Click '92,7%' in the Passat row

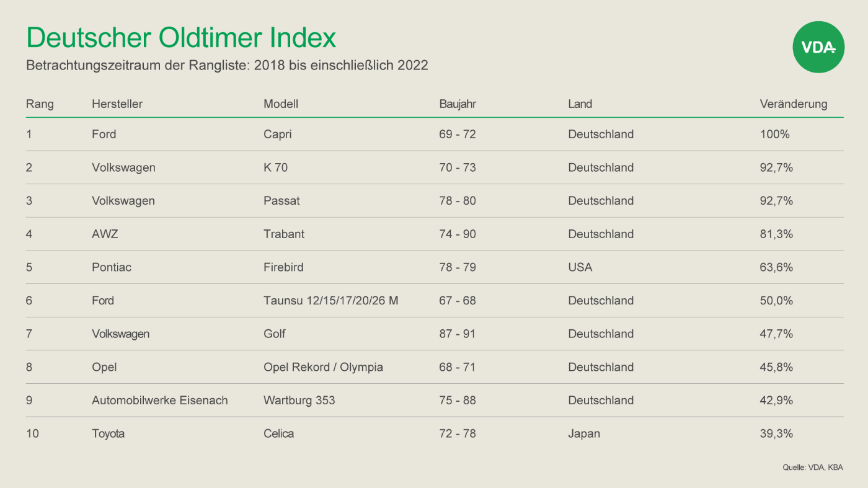(776, 201)
